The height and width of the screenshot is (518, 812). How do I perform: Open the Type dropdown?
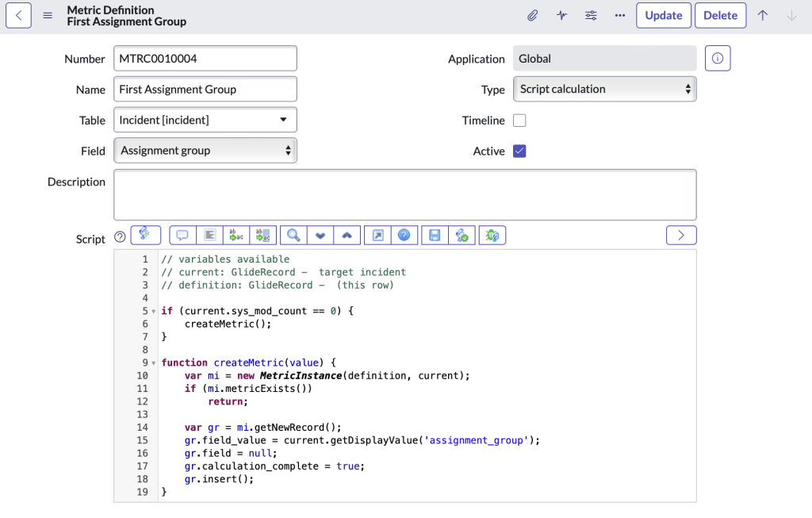click(604, 89)
